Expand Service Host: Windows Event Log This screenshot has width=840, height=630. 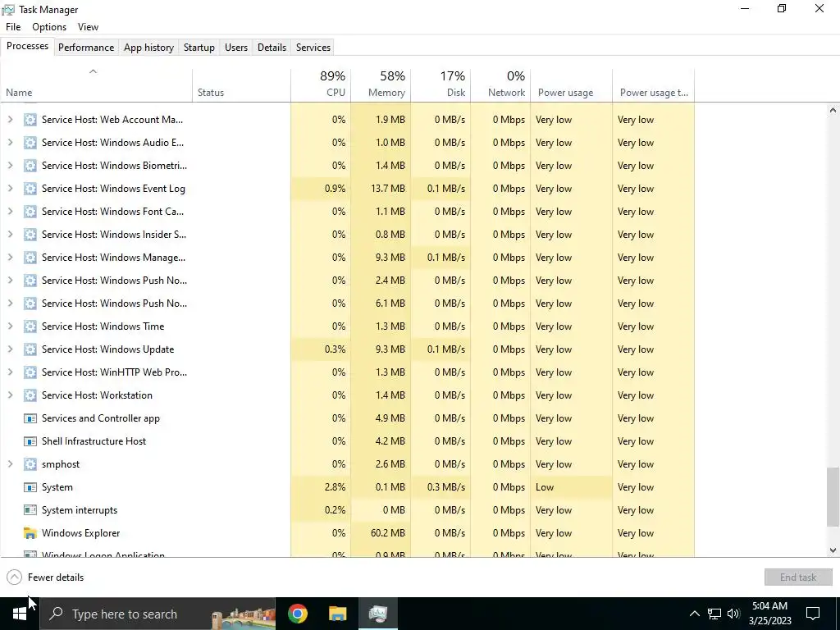click(10, 189)
